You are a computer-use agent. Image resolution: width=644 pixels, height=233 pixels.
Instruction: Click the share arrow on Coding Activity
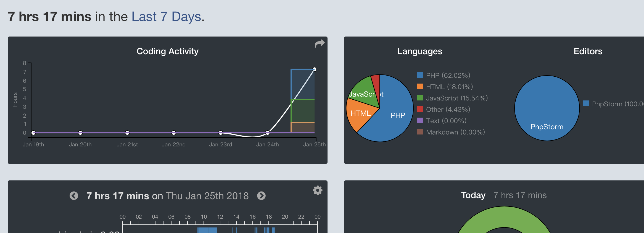(320, 44)
